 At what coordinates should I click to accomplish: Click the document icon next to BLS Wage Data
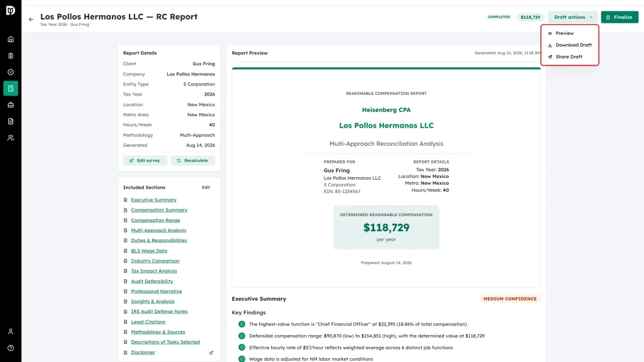point(125,251)
